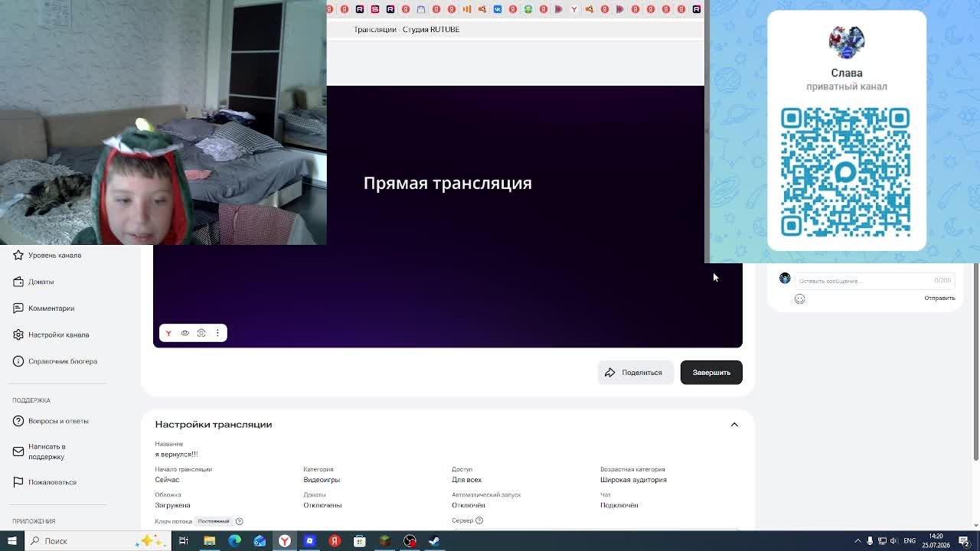Click the help icon next to Ключ потока
980x551 pixels.
click(x=239, y=521)
